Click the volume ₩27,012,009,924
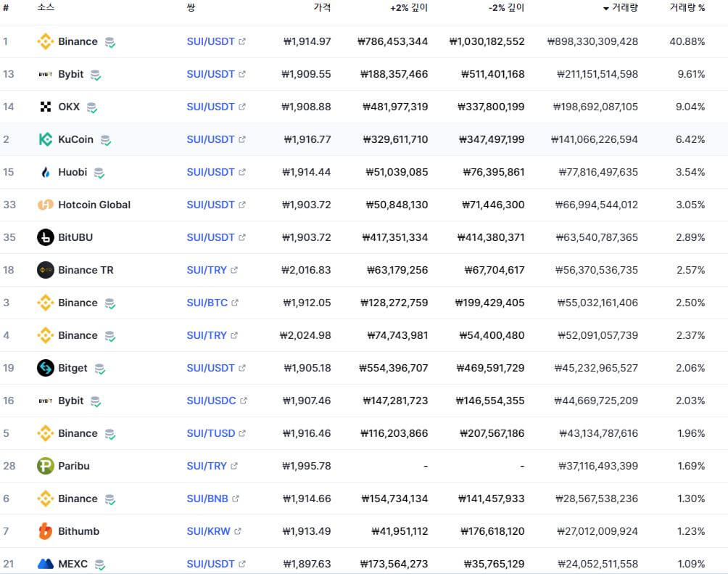Screen dimensions: 728x574 (x=597, y=531)
